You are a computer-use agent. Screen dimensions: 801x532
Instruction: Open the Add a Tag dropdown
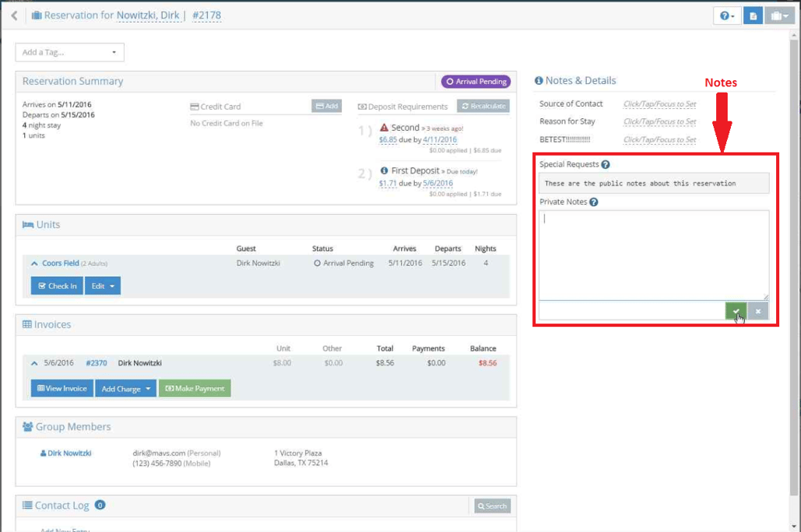tap(69, 53)
